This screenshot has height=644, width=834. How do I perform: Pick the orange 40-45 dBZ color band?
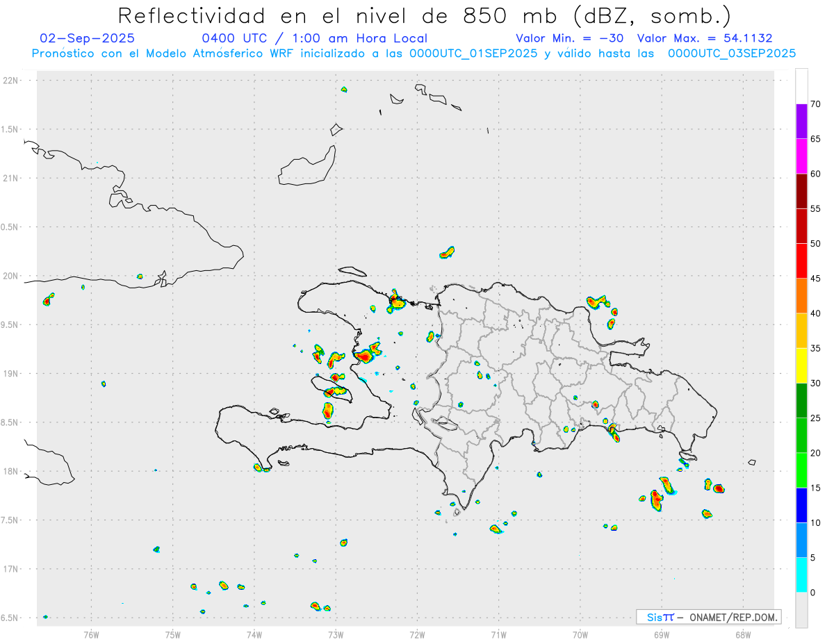click(801, 296)
